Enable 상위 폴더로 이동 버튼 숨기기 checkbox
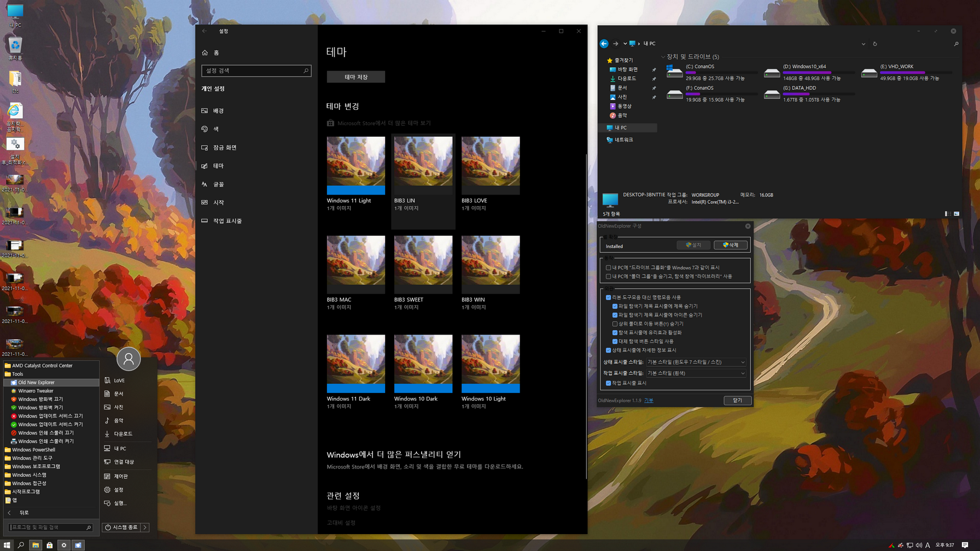This screenshot has height=551, width=980. coord(615,324)
